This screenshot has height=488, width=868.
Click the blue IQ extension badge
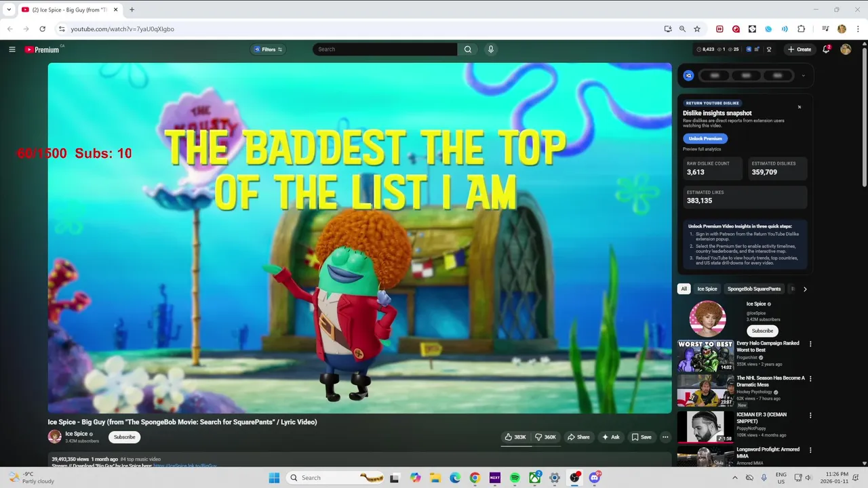click(x=688, y=75)
